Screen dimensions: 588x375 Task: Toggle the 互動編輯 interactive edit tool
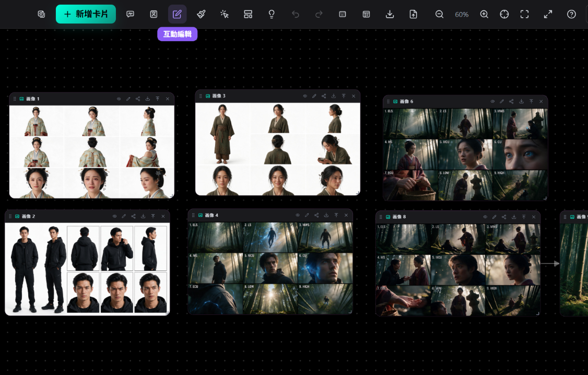tap(178, 14)
